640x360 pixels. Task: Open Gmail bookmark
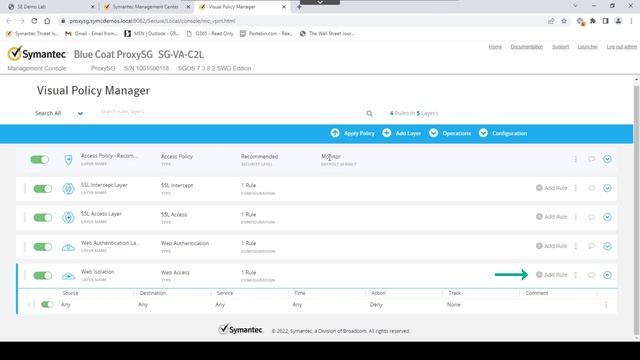[x=92, y=33]
